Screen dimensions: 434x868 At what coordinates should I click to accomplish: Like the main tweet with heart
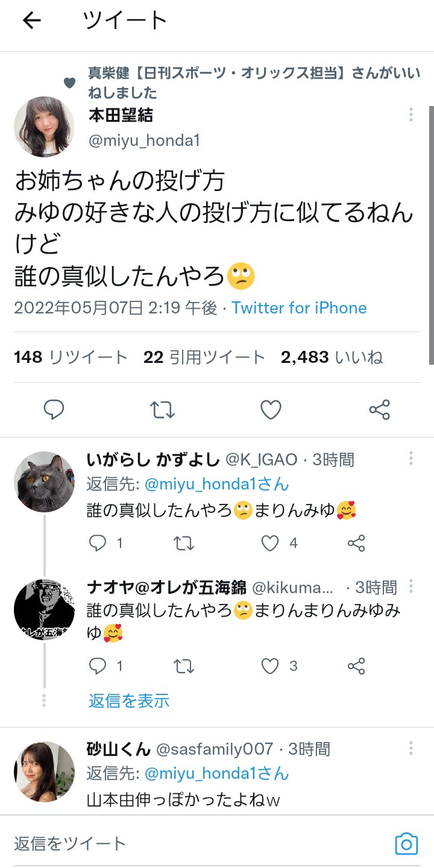(x=271, y=410)
